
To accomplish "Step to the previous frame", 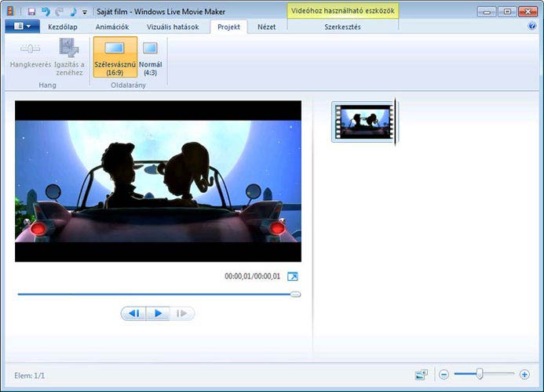I will pyautogui.click(x=133, y=314).
